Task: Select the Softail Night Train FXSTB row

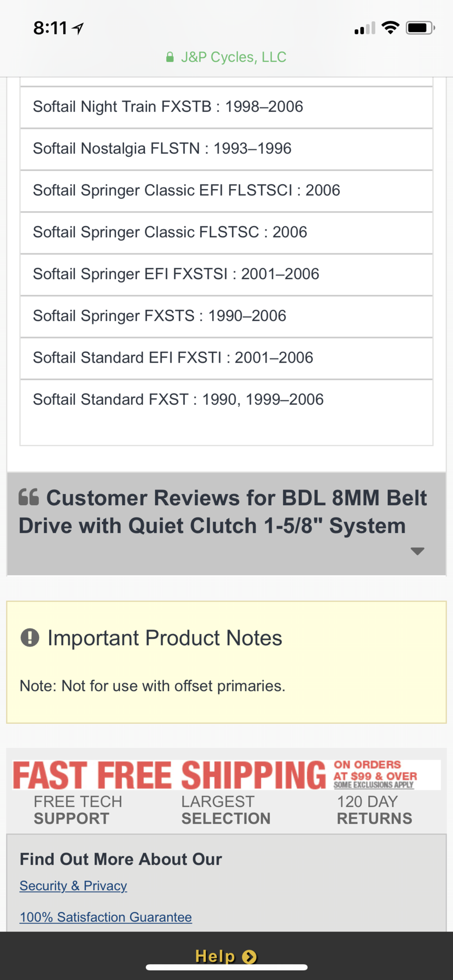Action: tap(226, 107)
